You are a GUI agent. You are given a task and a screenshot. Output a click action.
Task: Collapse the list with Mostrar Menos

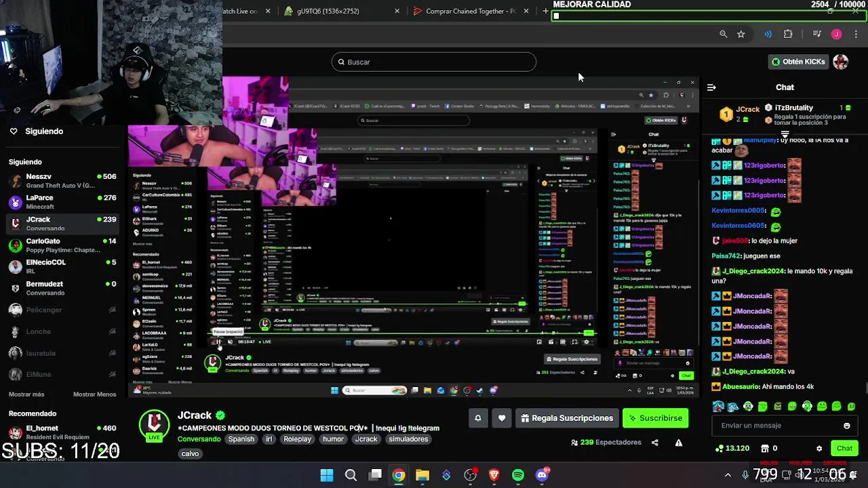(x=94, y=394)
